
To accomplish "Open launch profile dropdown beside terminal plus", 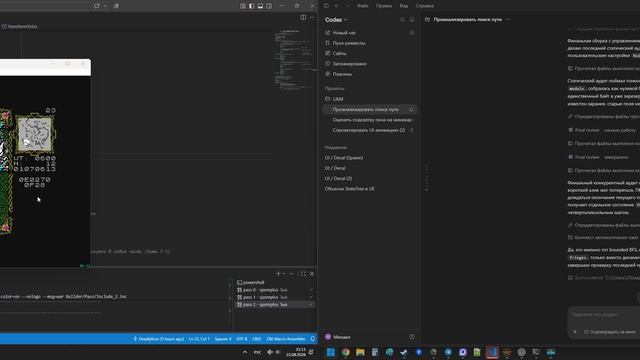I will point(284,273).
